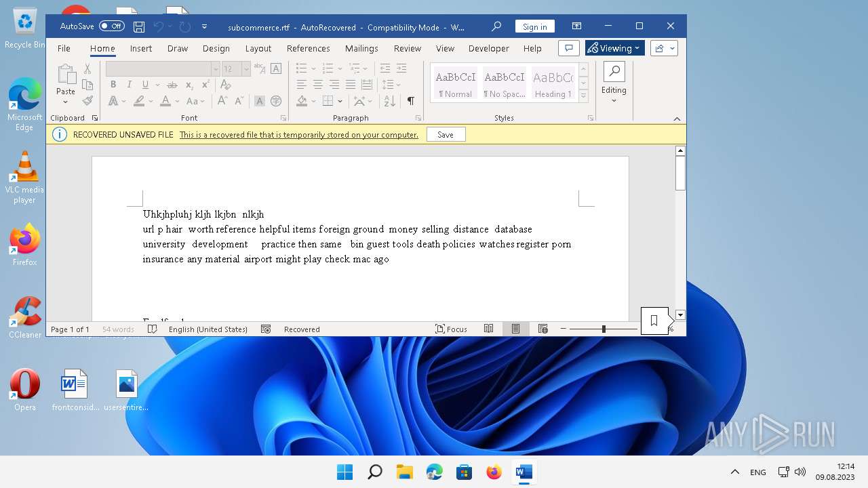Click the Sign in button
The image size is (868, 488).
535,26
